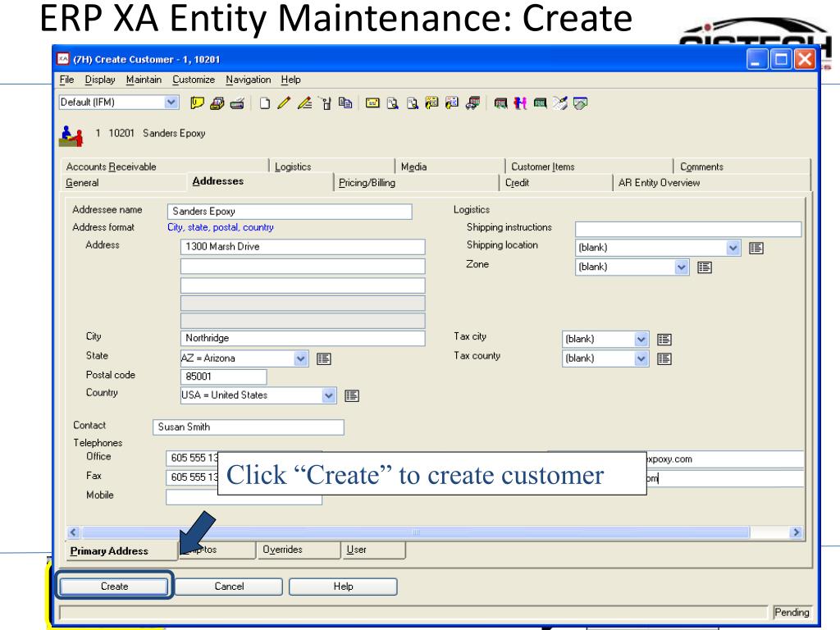Click the City field containing Northridge
This screenshot has height=630, width=840.
tap(303, 338)
